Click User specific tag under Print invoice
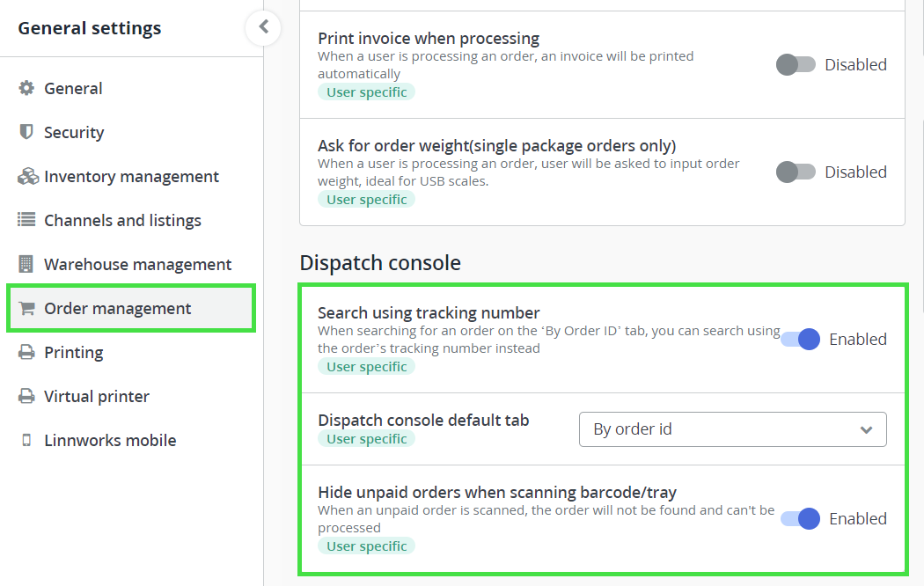The image size is (924, 586). coord(366,92)
